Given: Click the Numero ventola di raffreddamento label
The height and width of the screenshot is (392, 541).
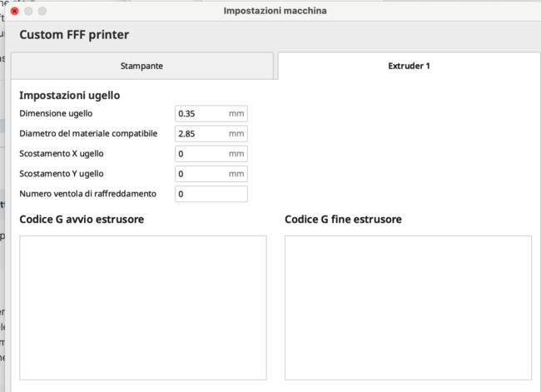Looking at the screenshot, I should click(x=87, y=194).
